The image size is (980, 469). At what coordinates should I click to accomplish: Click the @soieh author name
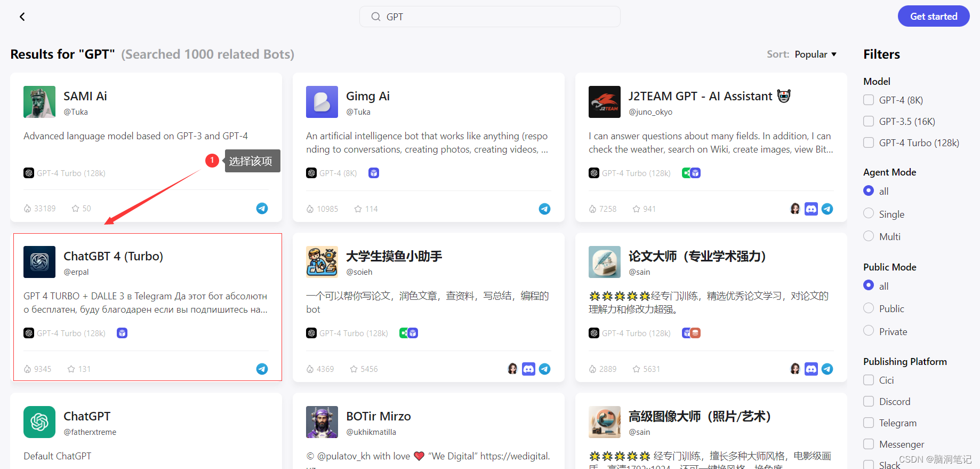coord(359,272)
